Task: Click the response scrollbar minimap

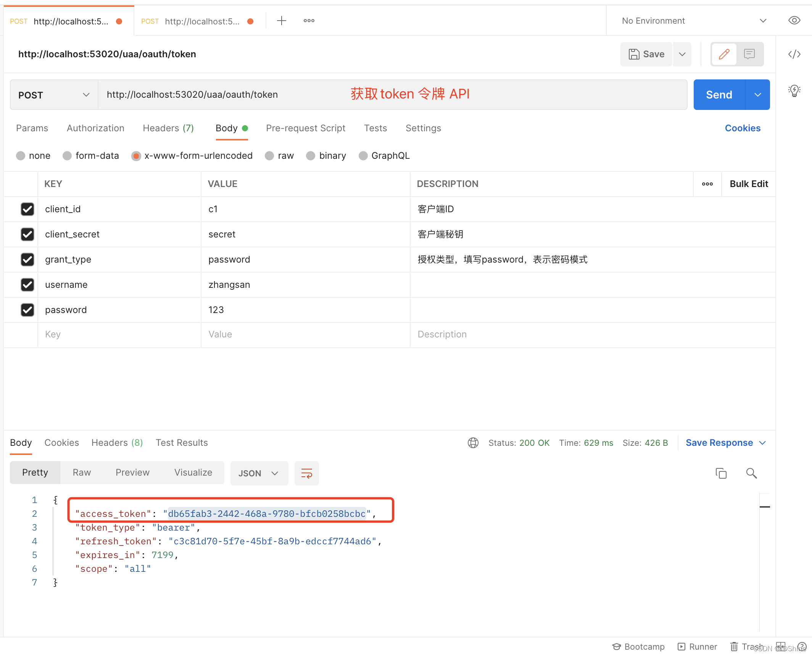Action: click(764, 561)
